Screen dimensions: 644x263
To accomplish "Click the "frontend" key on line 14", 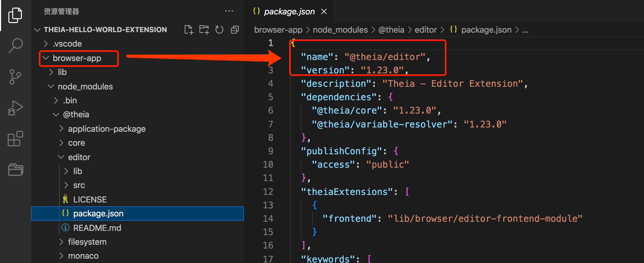I will coord(349,219).
